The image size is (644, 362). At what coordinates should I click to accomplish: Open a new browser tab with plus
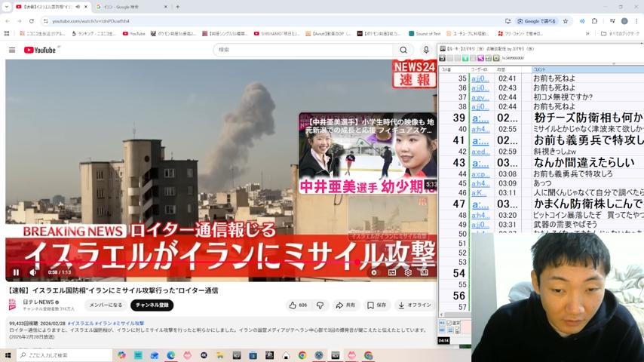coord(178,7)
